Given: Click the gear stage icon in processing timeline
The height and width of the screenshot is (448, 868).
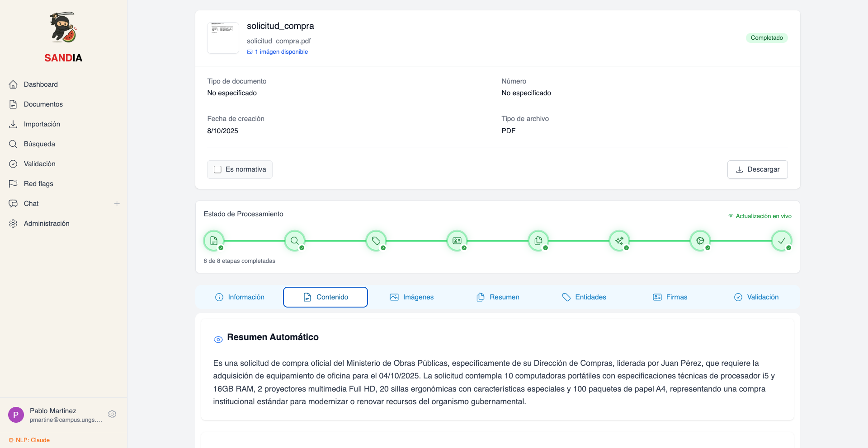Looking at the screenshot, I should click(x=700, y=241).
